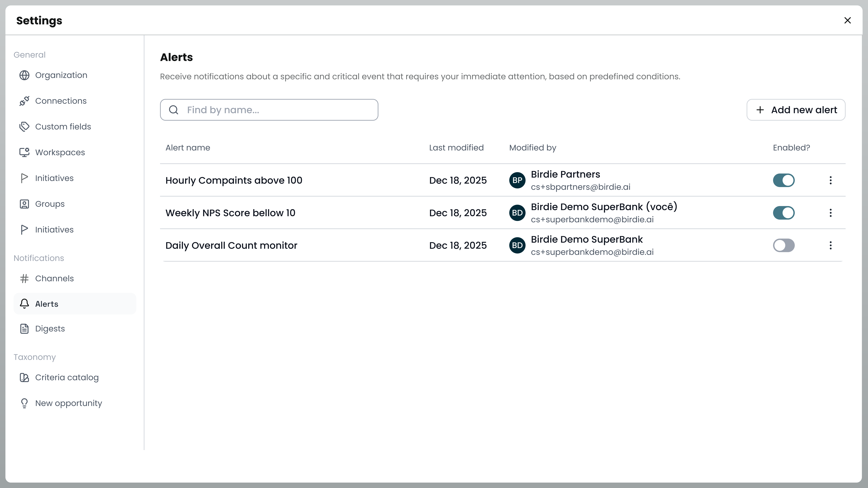
Task: Click the monitor icon beside Workspaces
Action: (24, 152)
